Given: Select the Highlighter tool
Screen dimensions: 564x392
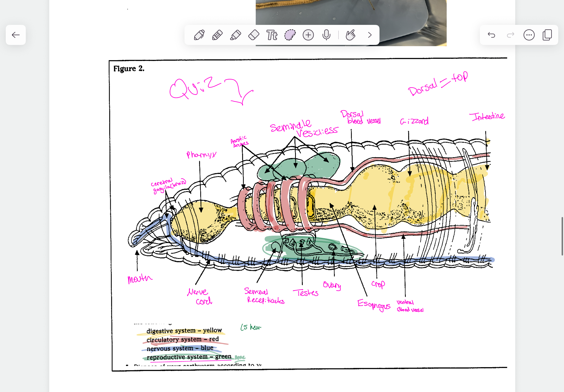Looking at the screenshot, I should (x=235, y=35).
